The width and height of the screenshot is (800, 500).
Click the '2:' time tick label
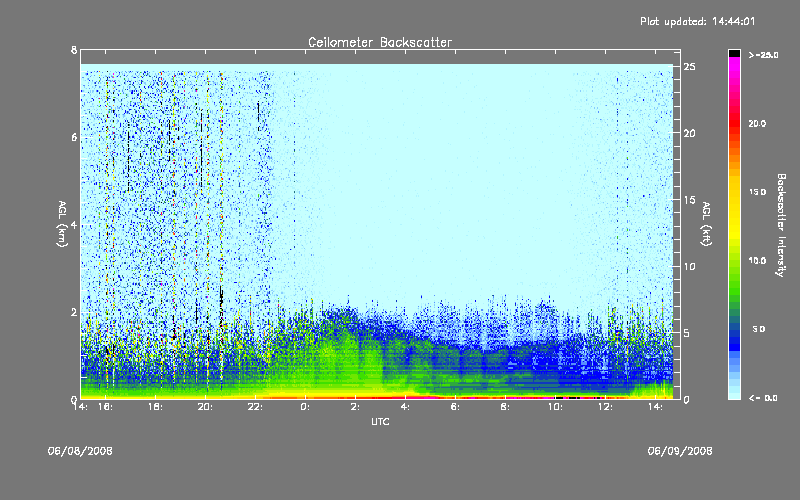(x=355, y=407)
